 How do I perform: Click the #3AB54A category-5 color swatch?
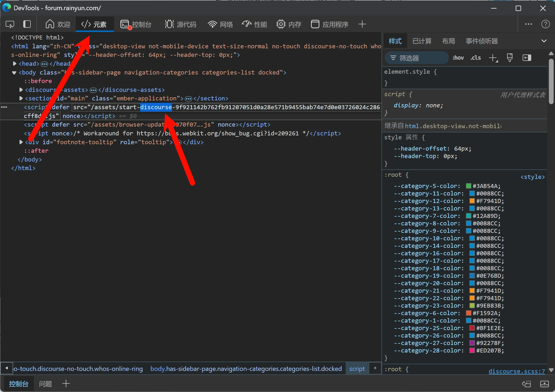pos(468,186)
